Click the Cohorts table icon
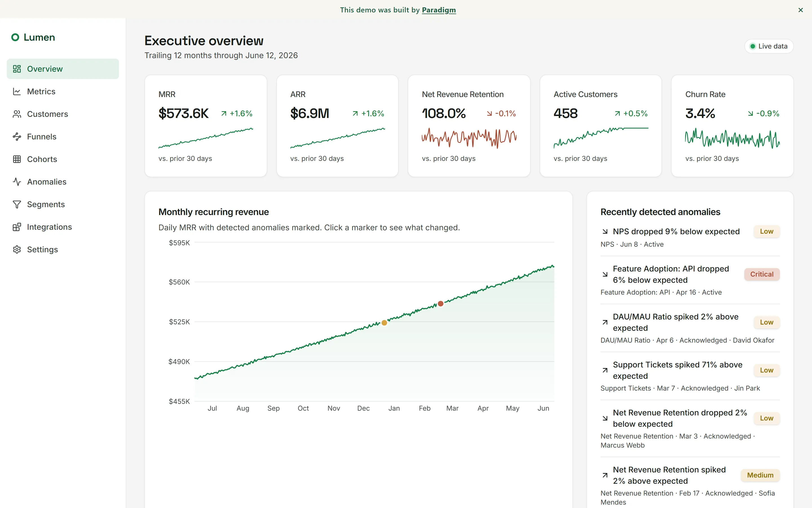 click(x=17, y=159)
